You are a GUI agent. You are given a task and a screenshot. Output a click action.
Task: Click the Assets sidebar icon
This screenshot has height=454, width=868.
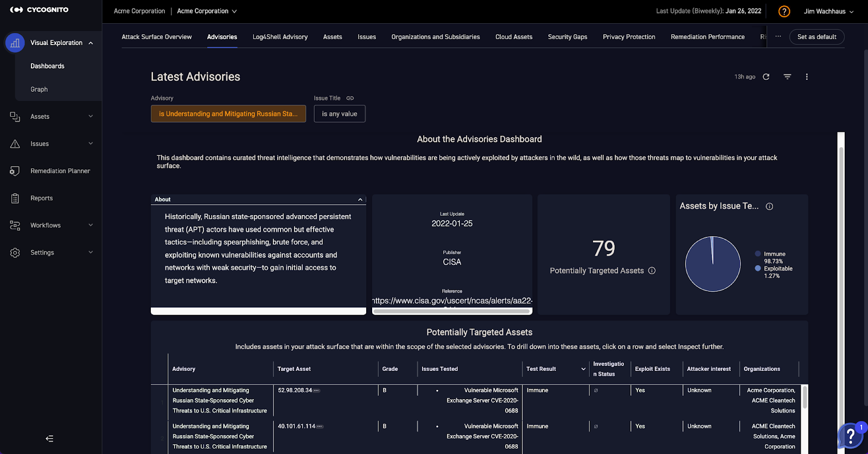15,117
